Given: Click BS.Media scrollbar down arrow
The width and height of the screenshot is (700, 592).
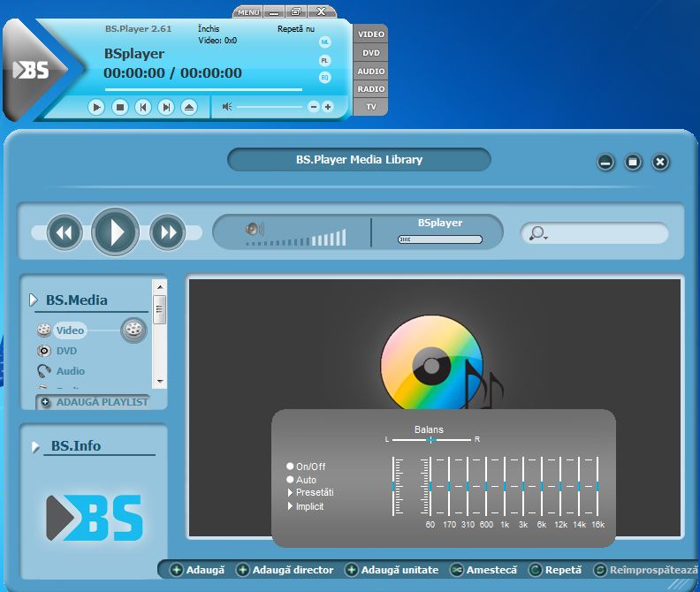Looking at the screenshot, I should 159,382.
